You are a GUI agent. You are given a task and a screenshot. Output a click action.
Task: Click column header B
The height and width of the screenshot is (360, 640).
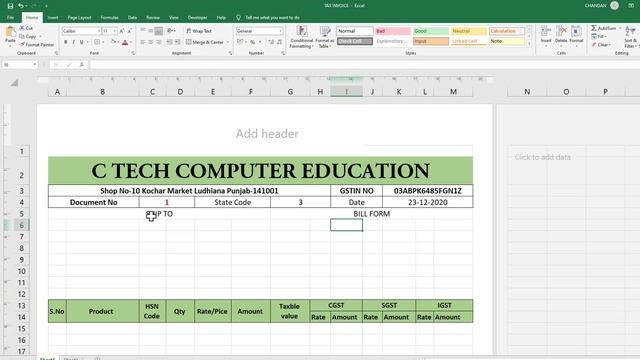click(x=102, y=92)
